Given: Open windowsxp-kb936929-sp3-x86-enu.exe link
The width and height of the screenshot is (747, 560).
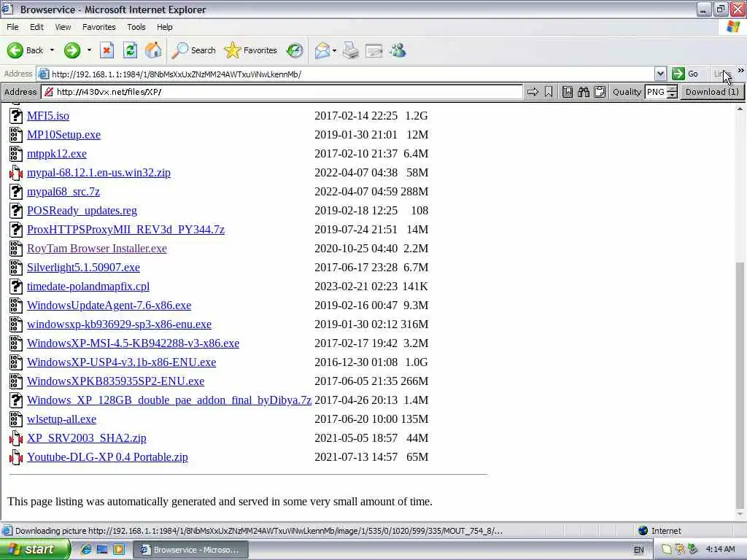Looking at the screenshot, I should [x=119, y=324].
